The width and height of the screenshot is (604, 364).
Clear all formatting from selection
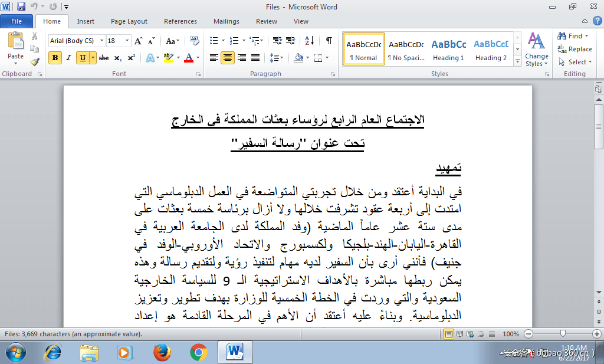click(194, 41)
